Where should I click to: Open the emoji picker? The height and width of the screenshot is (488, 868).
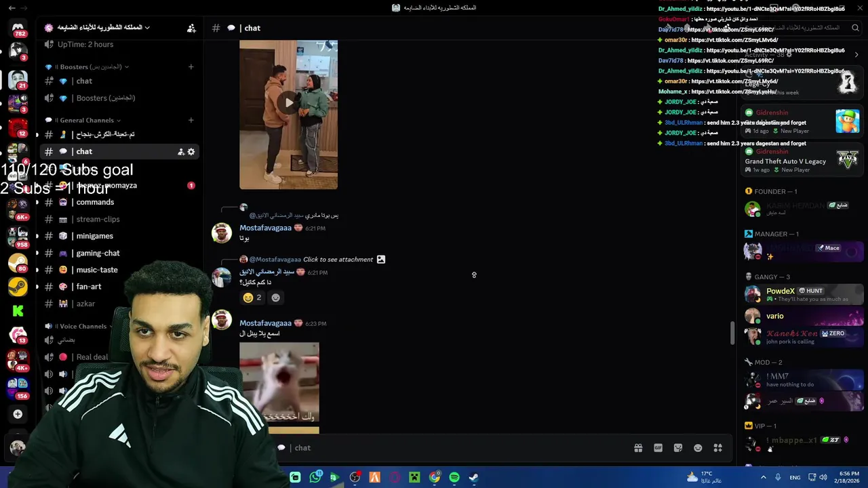pos(698,448)
